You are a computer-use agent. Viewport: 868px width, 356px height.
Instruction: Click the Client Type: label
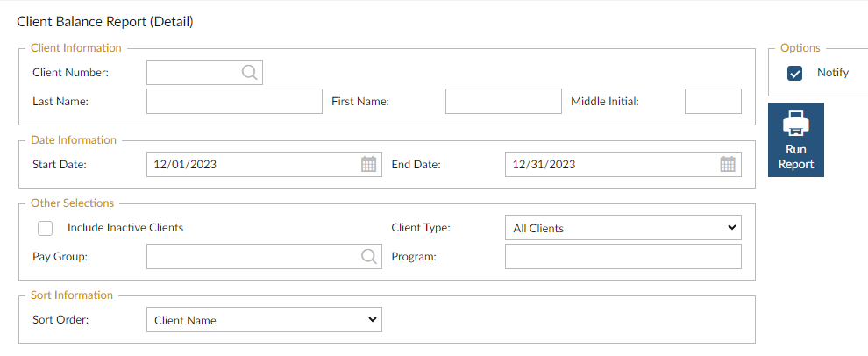(421, 228)
